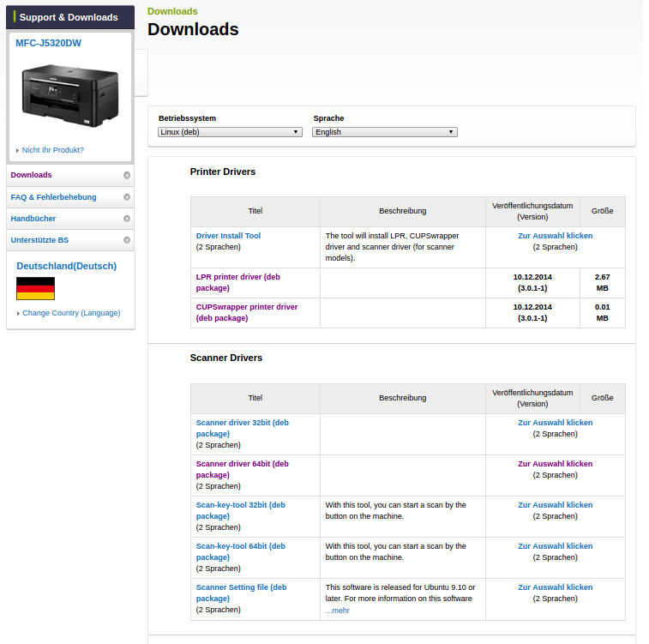The image size is (649, 644).
Task: Click the German flag icon
Action: pyautogui.click(x=36, y=288)
